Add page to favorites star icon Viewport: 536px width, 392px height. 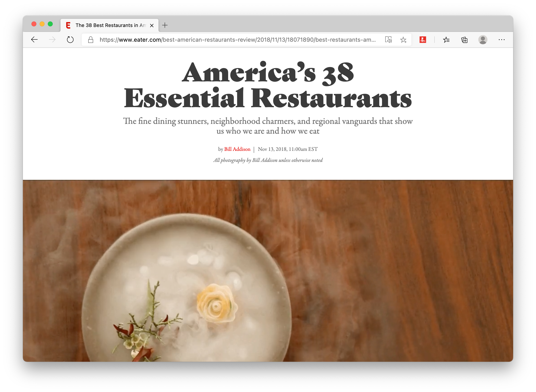pos(403,40)
